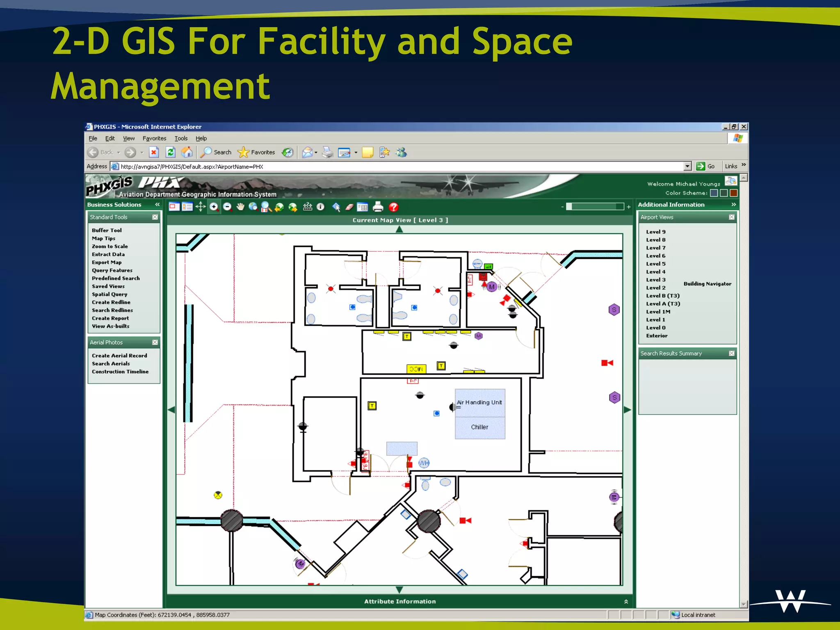Open the Favorites menu
Image resolution: width=840 pixels, height=630 pixels.
point(154,138)
